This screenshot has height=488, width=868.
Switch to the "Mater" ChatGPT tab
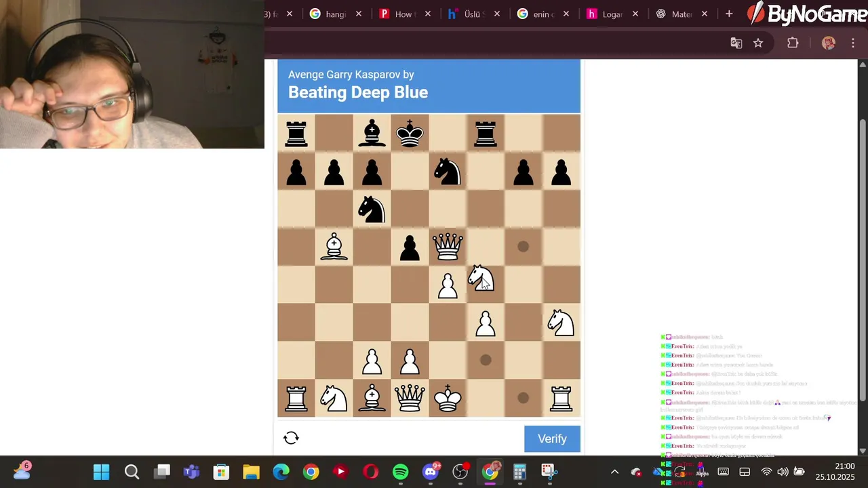coord(681,14)
